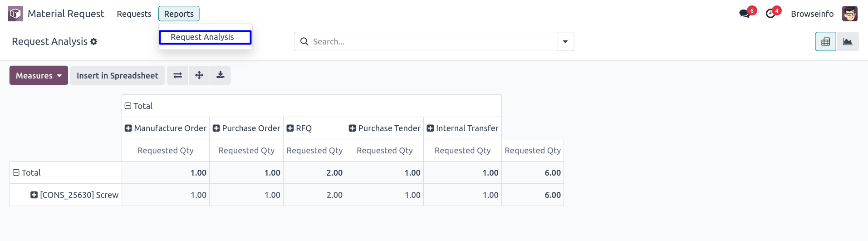The width and height of the screenshot is (868, 241).
Task: Switch to the graph view
Action: pos(847,42)
